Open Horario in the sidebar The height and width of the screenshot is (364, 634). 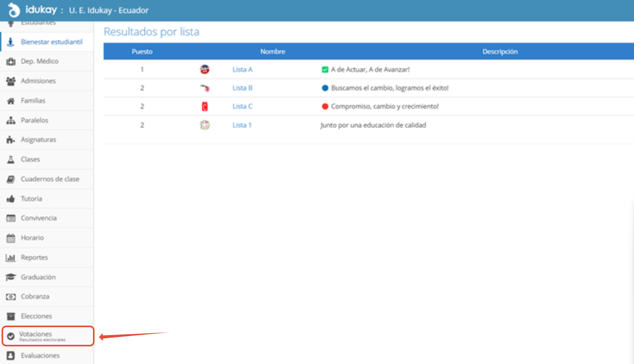[x=47, y=238]
